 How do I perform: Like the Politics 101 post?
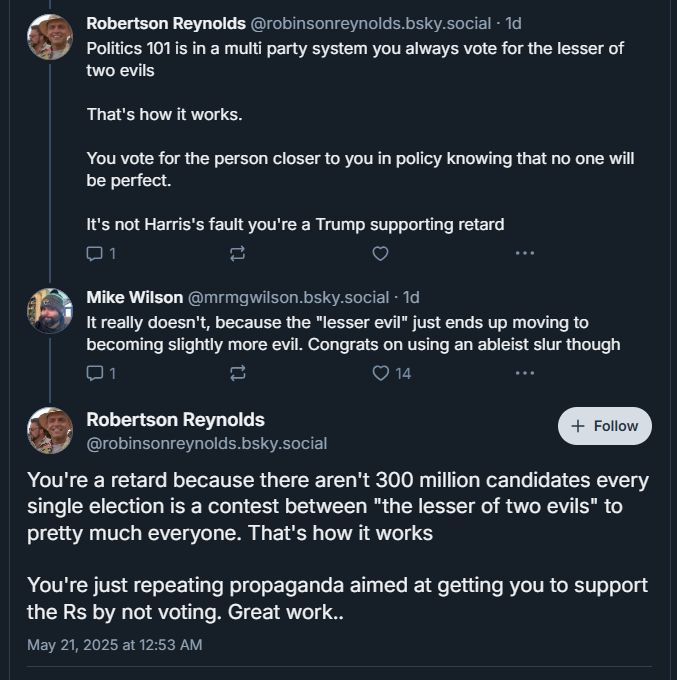pyautogui.click(x=380, y=254)
